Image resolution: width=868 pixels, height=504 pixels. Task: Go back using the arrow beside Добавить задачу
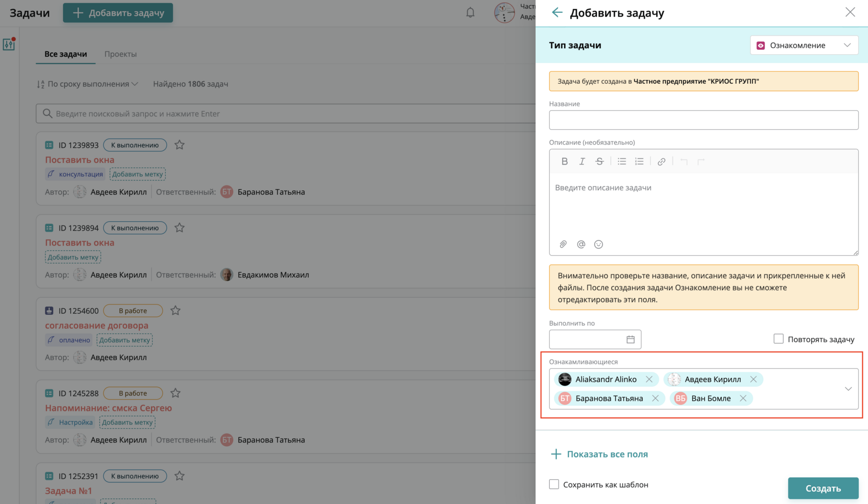point(557,12)
